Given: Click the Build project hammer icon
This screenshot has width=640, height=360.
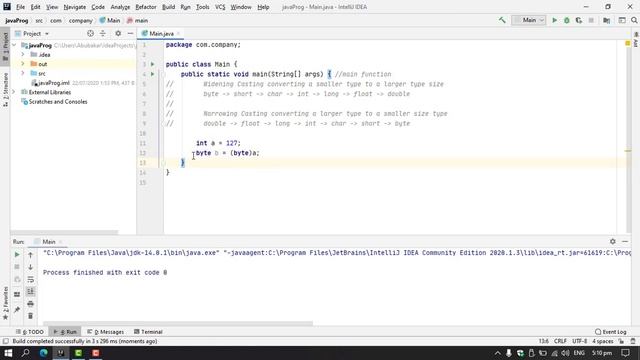Looking at the screenshot, I should click(x=502, y=20).
